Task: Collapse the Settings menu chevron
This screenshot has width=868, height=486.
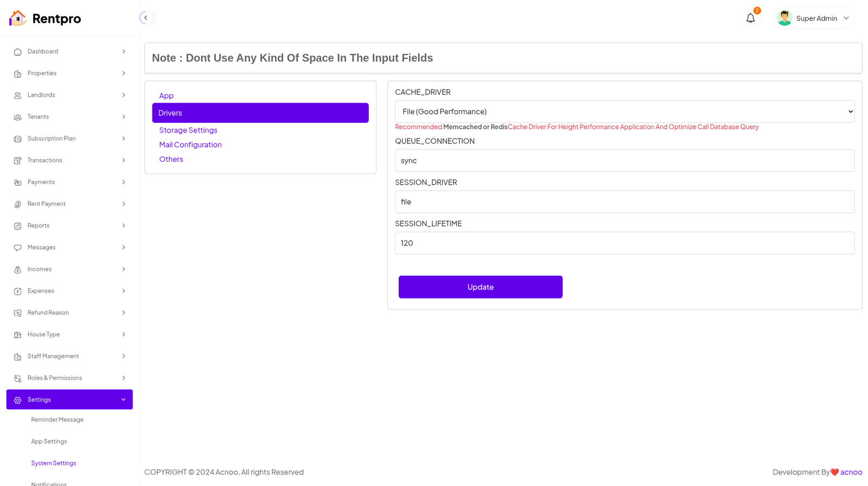Action: tap(123, 400)
